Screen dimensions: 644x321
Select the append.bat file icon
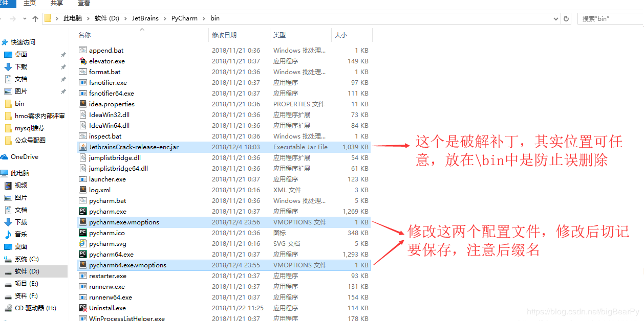83,50
